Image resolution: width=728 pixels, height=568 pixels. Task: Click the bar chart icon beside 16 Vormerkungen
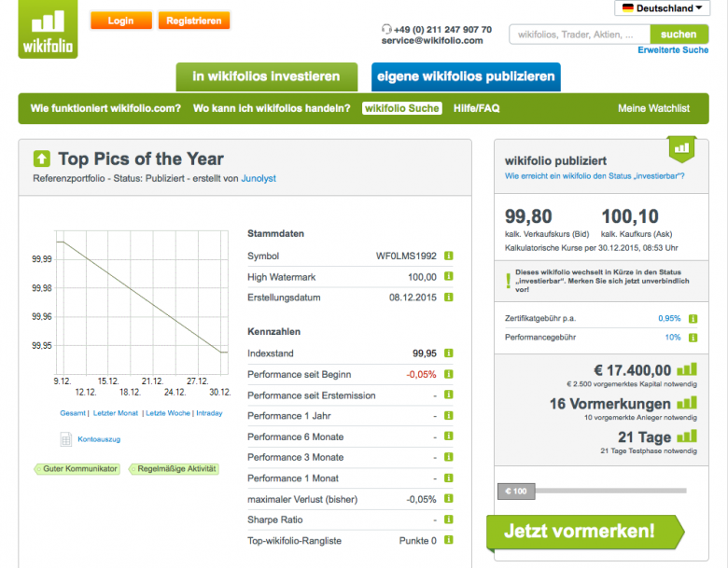[687, 402]
